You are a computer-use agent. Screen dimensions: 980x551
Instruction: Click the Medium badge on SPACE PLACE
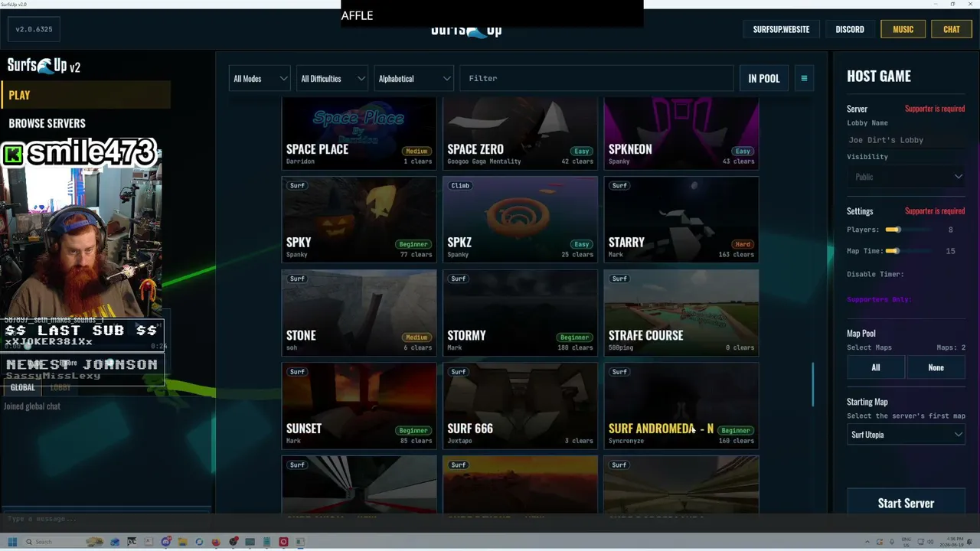coord(416,152)
